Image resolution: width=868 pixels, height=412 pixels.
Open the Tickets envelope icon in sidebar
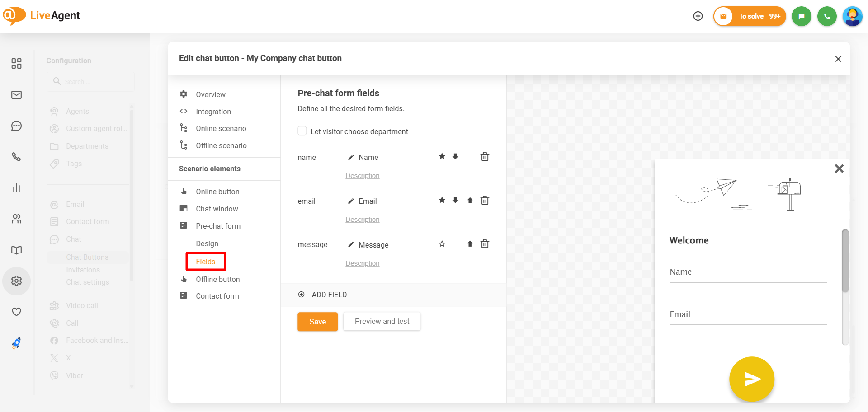point(17,95)
